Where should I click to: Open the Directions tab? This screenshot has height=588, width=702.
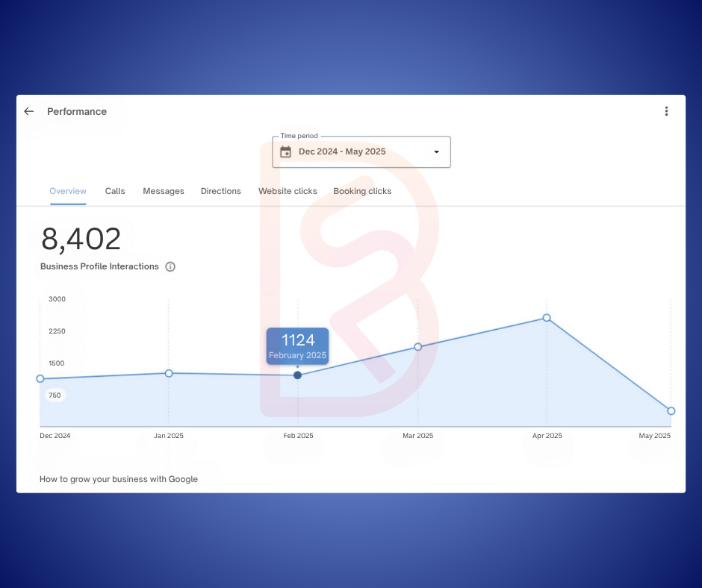point(221,191)
